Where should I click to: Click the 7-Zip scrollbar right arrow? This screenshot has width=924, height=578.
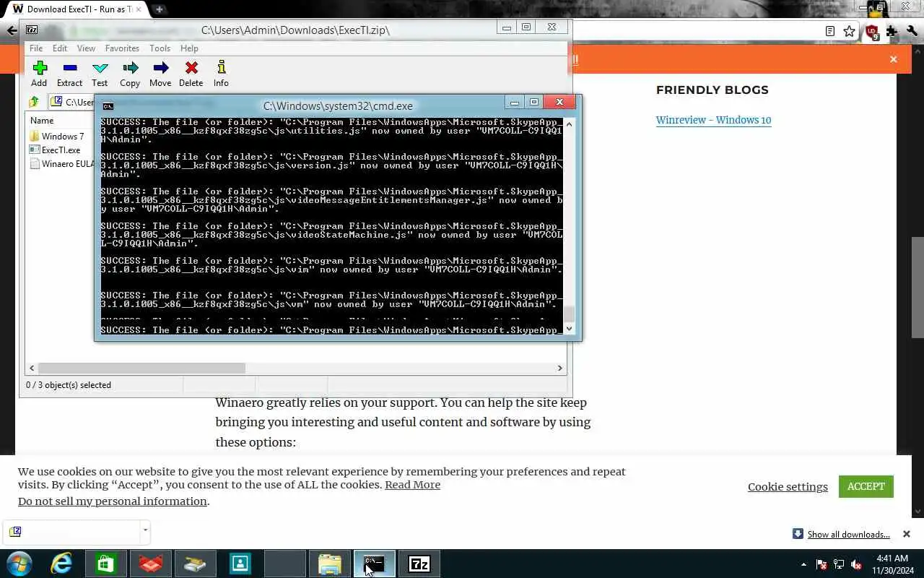coord(559,368)
